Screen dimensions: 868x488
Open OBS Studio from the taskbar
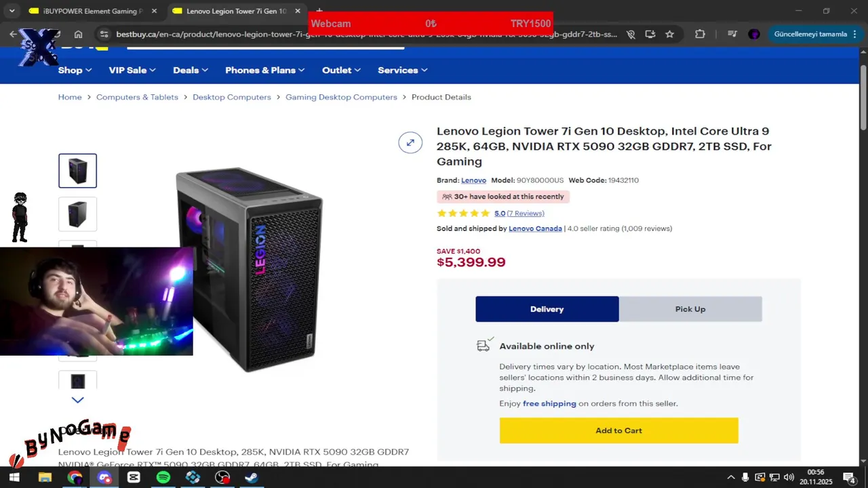coord(222,477)
